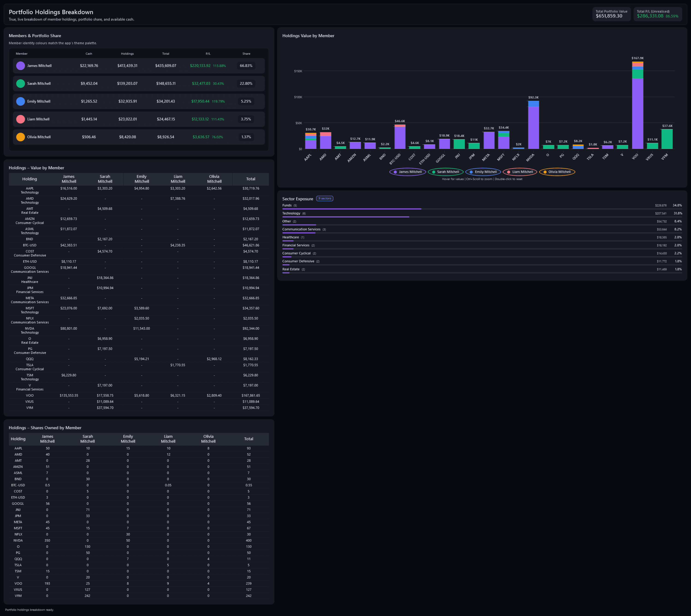Click the $150K y-axis label on chart
691x616 pixels.
[x=298, y=71]
